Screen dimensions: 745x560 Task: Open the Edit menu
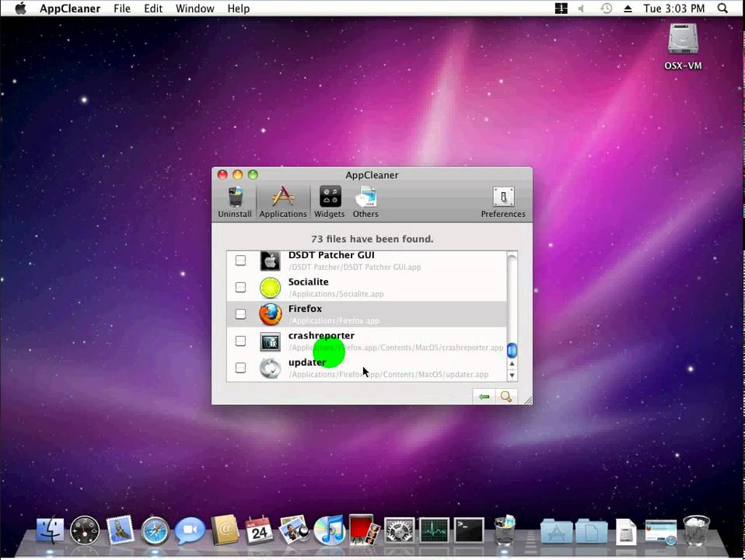pos(153,9)
